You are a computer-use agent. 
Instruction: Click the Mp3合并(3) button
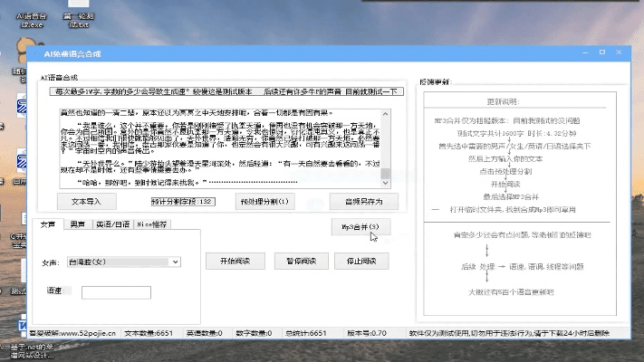(x=360, y=226)
